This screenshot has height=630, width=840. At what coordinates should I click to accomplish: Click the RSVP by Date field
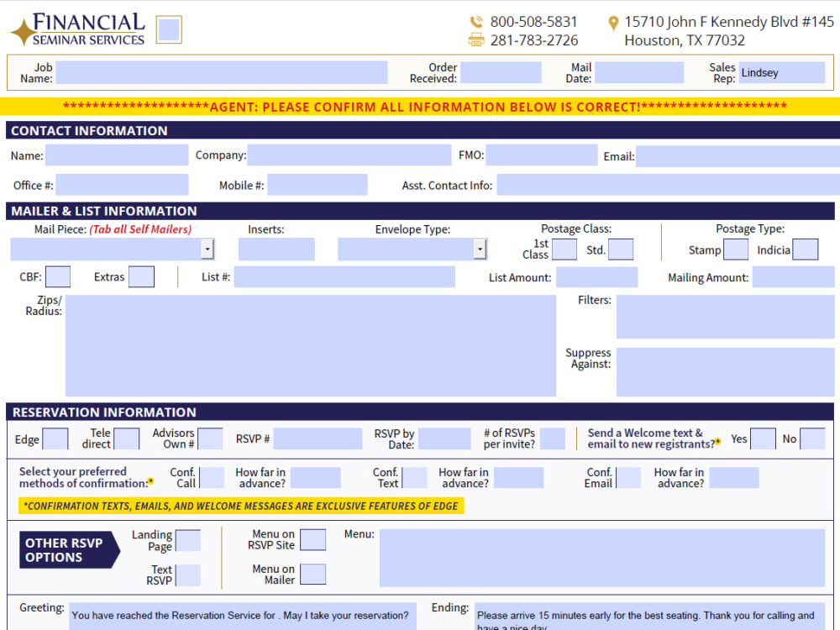444,438
